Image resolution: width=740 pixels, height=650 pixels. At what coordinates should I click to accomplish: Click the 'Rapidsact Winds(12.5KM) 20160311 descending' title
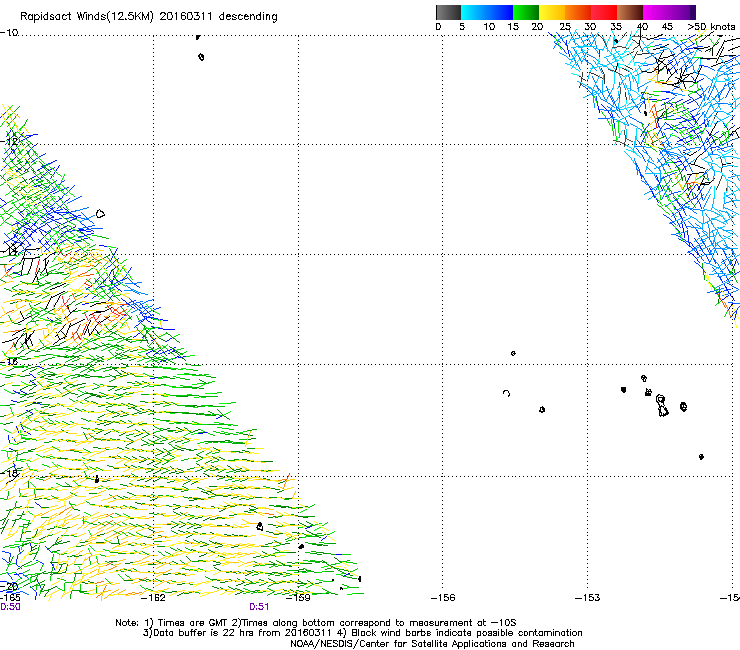click(x=149, y=17)
